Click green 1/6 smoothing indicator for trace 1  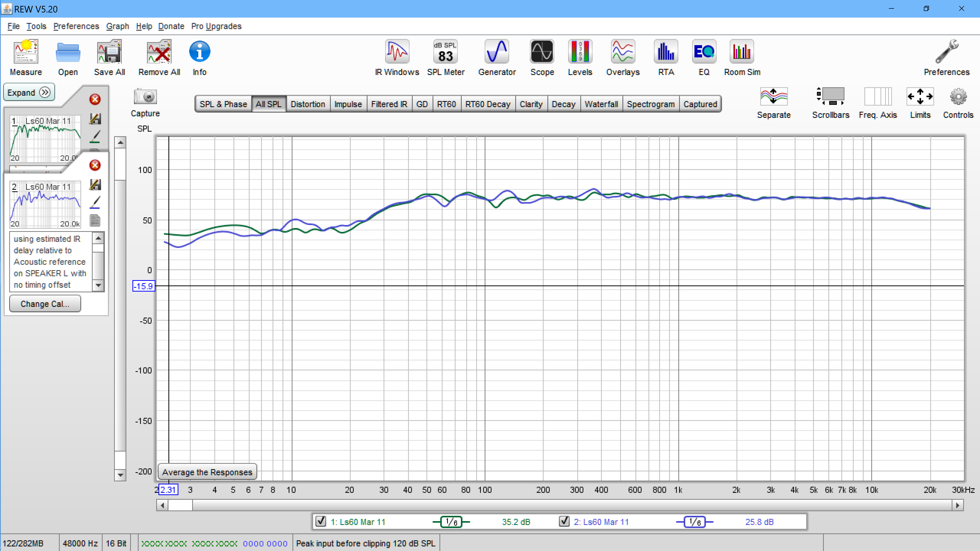(451, 522)
